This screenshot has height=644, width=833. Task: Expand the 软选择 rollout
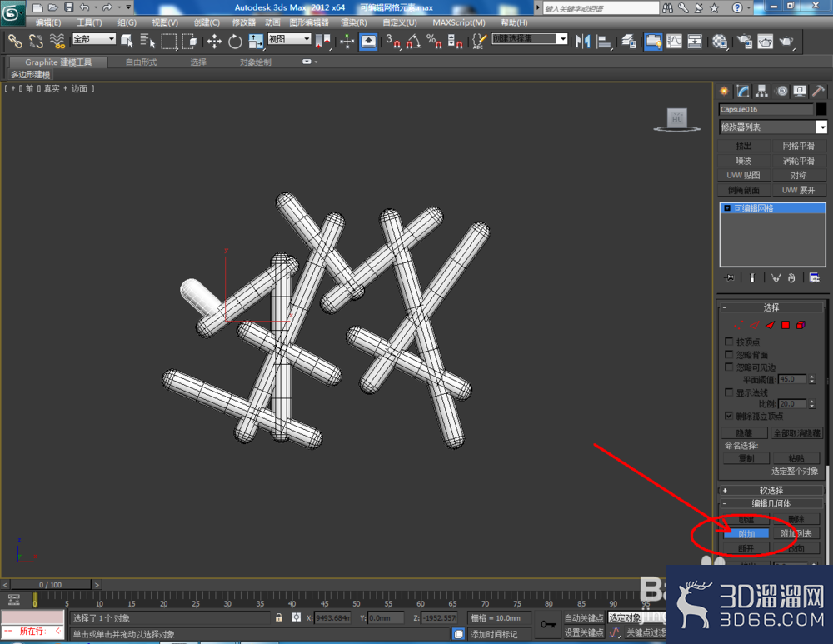(x=771, y=490)
